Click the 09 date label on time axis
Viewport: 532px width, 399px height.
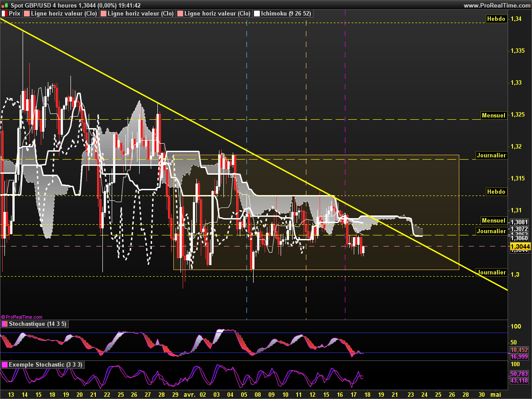point(272,394)
